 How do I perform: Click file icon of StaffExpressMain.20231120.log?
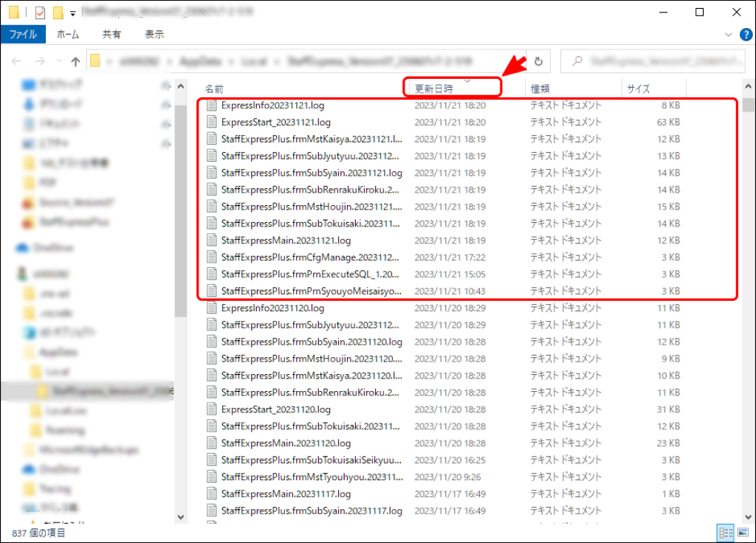[x=211, y=443]
